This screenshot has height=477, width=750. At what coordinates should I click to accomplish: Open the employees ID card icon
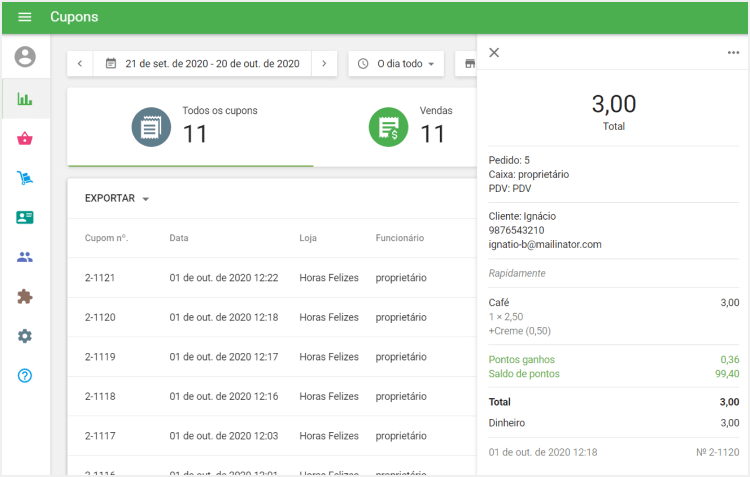click(x=25, y=217)
